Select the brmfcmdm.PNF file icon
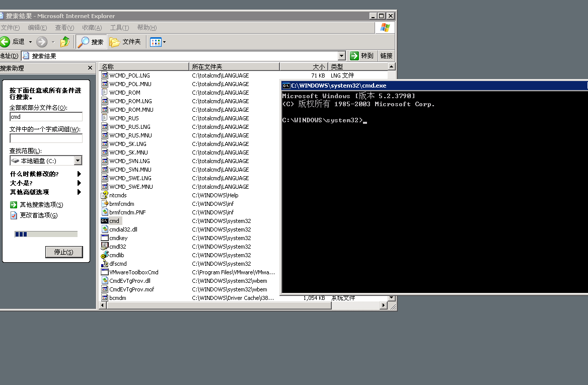Viewport: 588px width, 385px height. [x=105, y=212]
